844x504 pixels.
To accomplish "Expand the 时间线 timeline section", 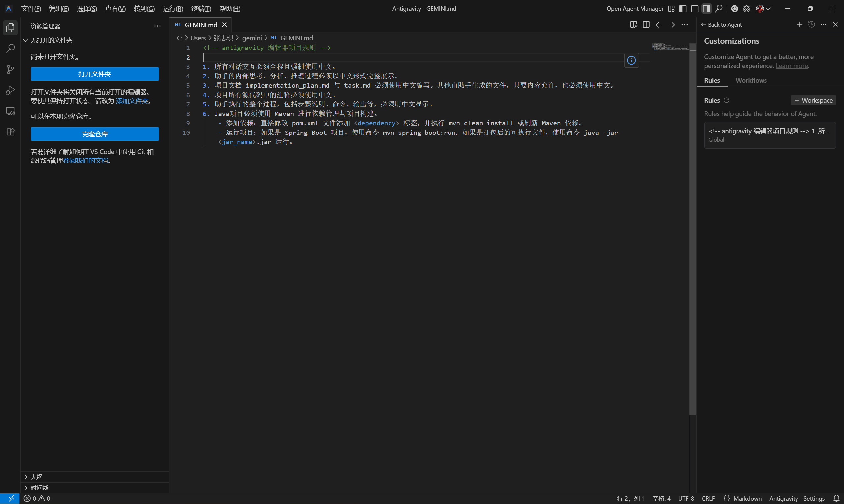I will [x=39, y=488].
